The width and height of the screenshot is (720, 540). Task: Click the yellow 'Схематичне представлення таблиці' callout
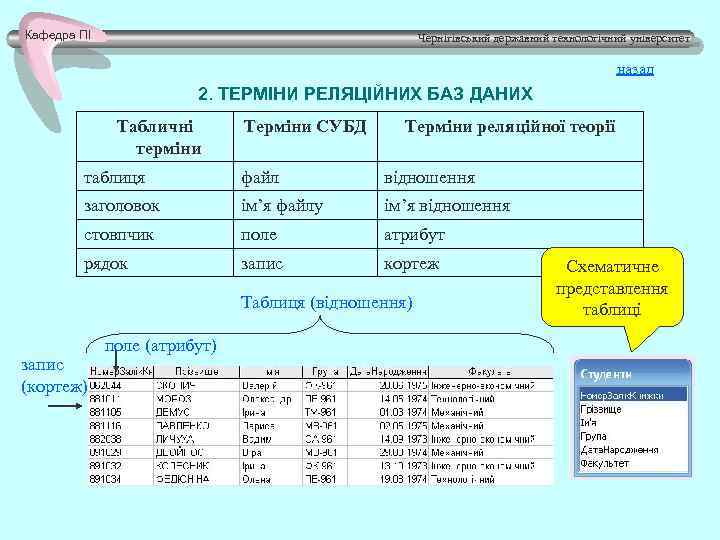click(612, 288)
